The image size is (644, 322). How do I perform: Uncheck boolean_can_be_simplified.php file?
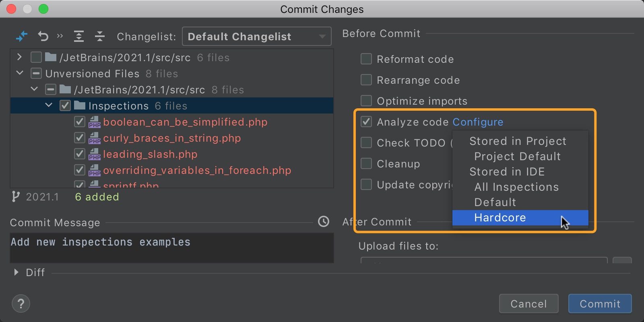pyautogui.click(x=80, y=122)
